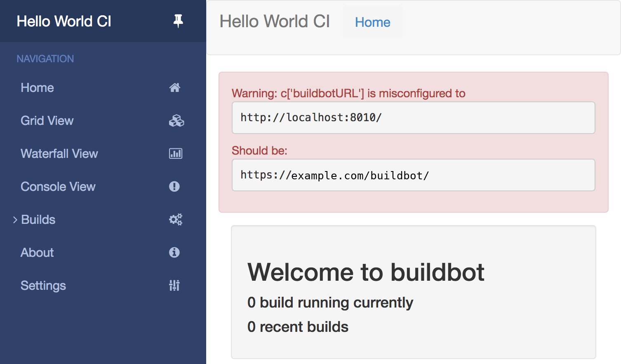The image size is (621, 364).
Task: Click the NAVIGATION section label
Action: [45, 59]
